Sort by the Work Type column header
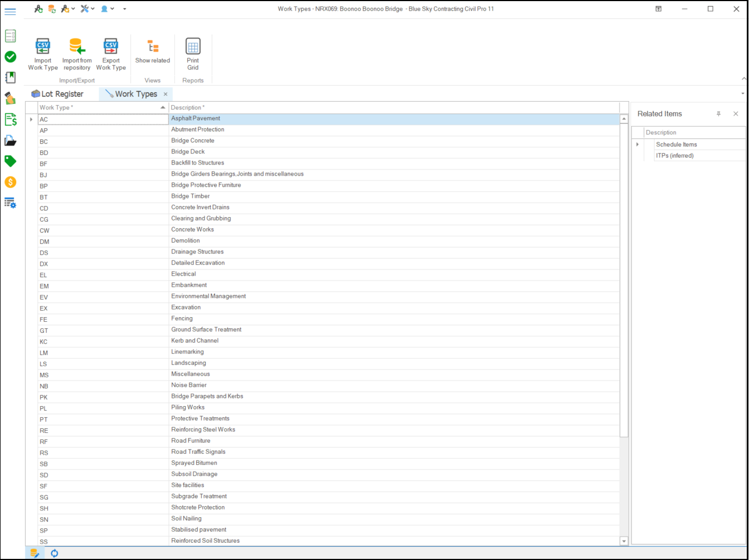The height and width of the screenshot is (560, 749). pos(100,108)
